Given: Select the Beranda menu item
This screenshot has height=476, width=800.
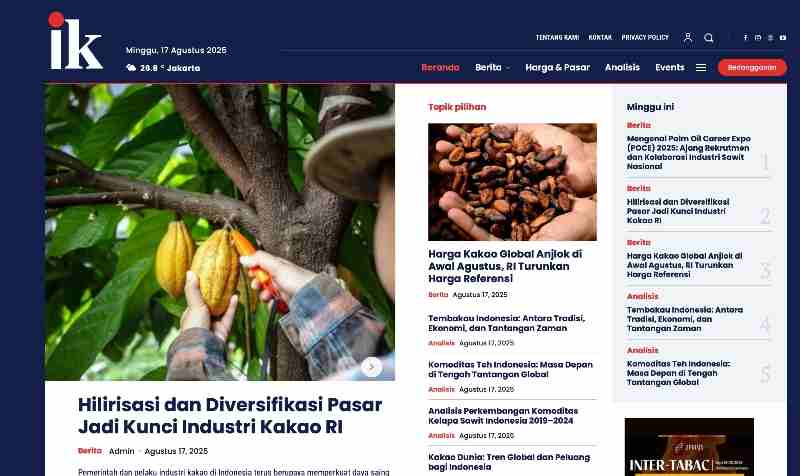Looking at the screenshot, I should [440, 67].
